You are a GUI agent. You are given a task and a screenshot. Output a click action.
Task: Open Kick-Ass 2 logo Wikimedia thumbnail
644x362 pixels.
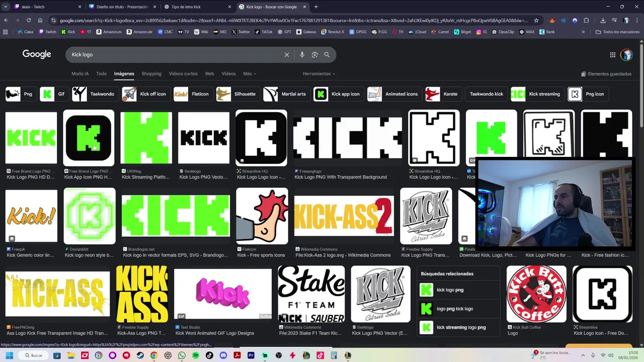(x=344, y=216)
